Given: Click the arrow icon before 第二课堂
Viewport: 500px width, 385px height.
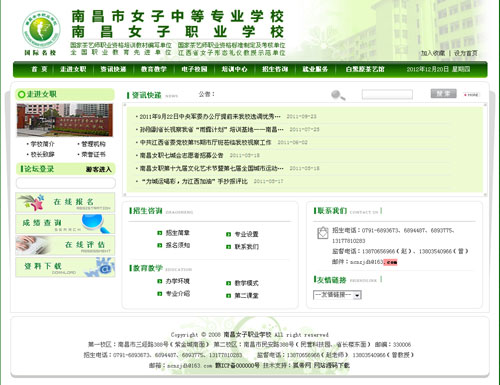Looking at the screenshot, I should [x=228, y=296].
